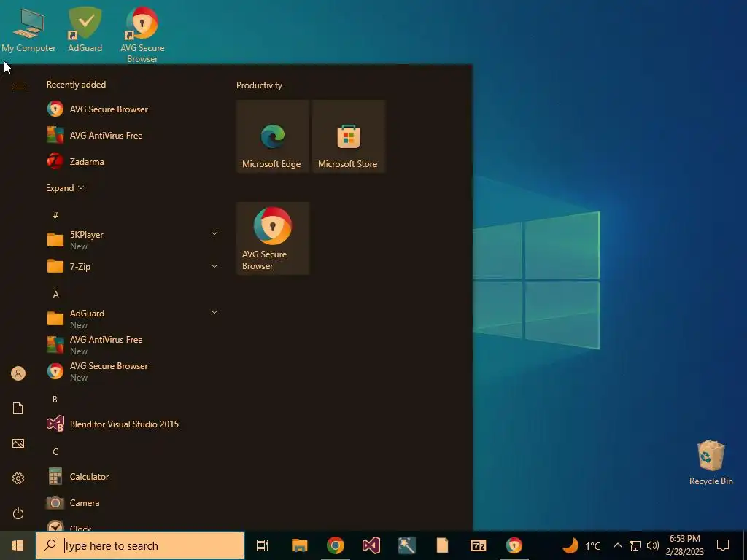Open the notification center icon
747x560 pixels.
pyautogui.click(x=723, y=545)
